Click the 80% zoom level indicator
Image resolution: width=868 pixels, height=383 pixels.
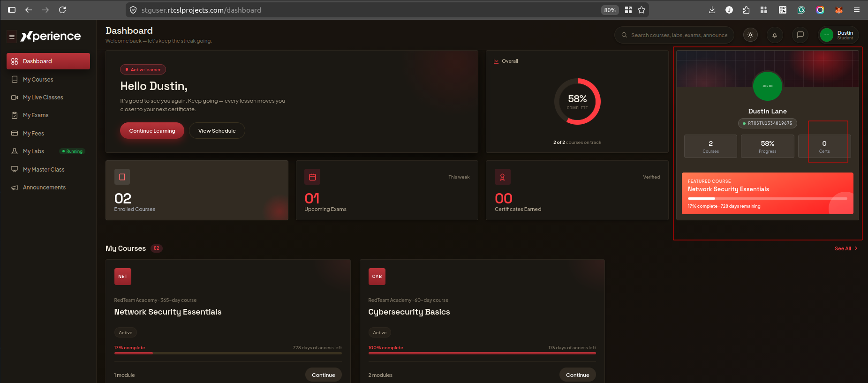610,10
